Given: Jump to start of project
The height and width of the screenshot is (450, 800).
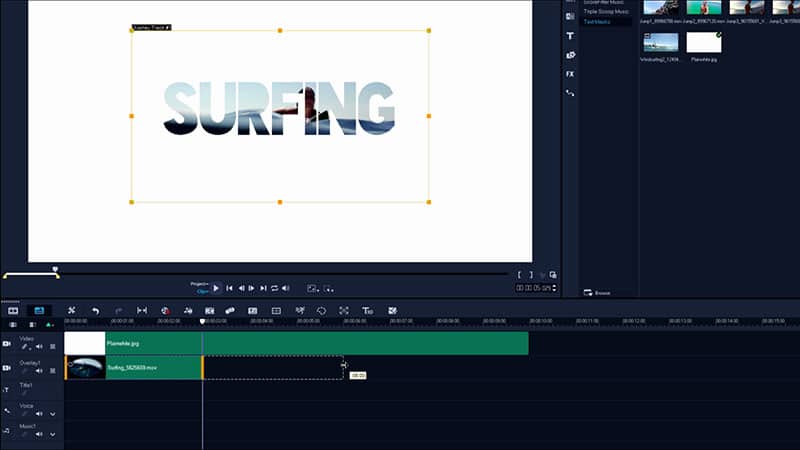Looking at the screenshot, I should (x=230, y=288).
